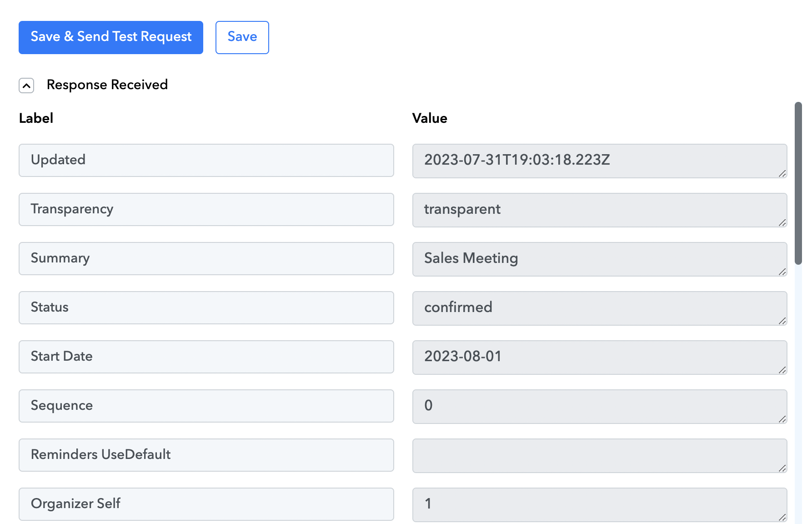Select the Transparency label field
Viewport: 812px width, 524px height.
(x=206, y=209)
